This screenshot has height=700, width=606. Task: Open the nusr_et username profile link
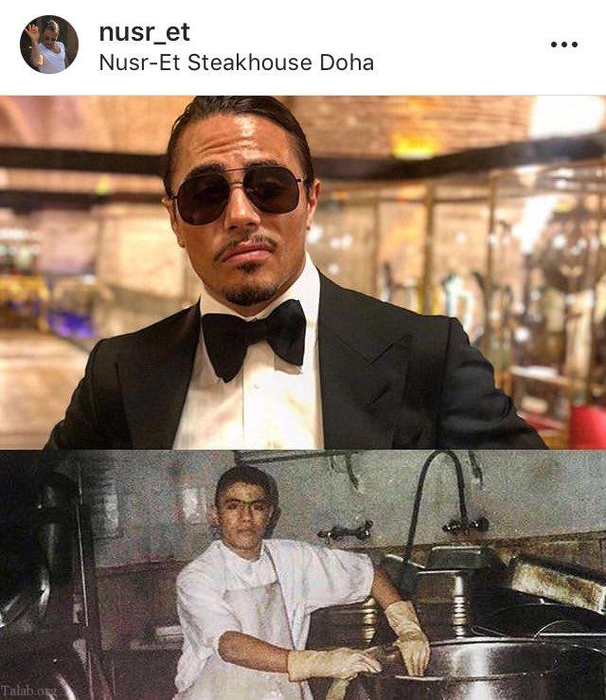144,31
